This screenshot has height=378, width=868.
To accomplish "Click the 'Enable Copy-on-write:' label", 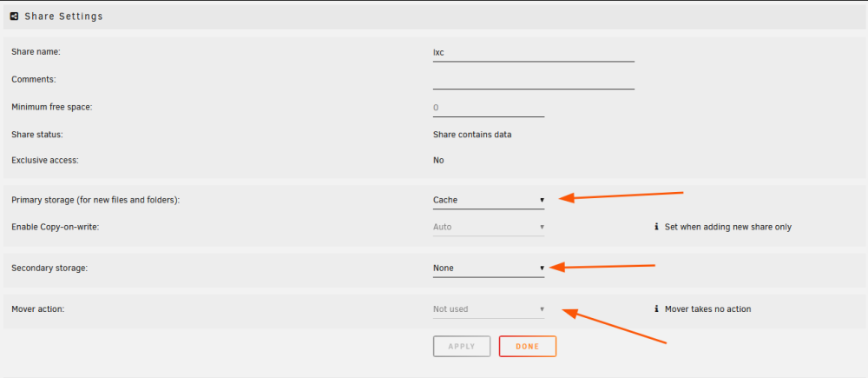I will coord(56,227).
